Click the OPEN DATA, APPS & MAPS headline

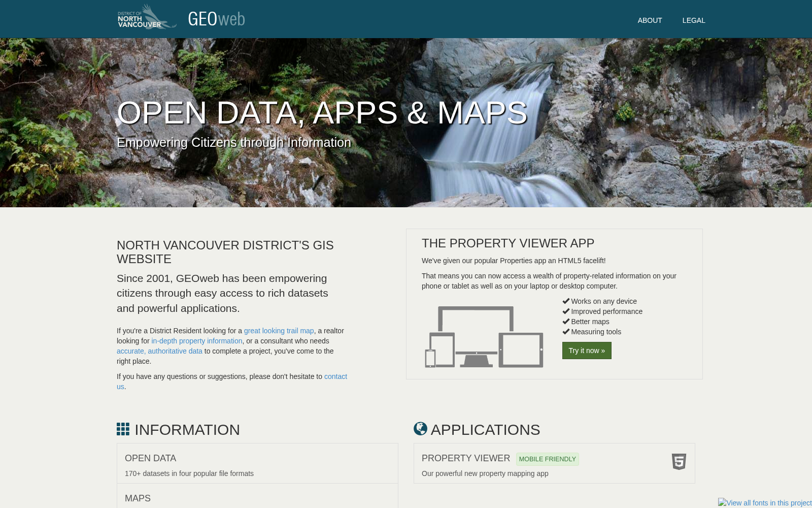point(322,113)
